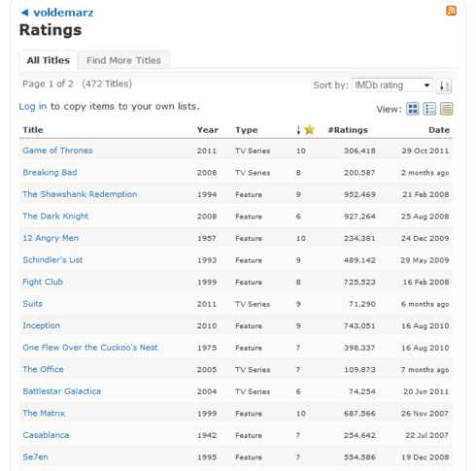
Task: Sort by Year column header
Action: [x=208, y=130]
